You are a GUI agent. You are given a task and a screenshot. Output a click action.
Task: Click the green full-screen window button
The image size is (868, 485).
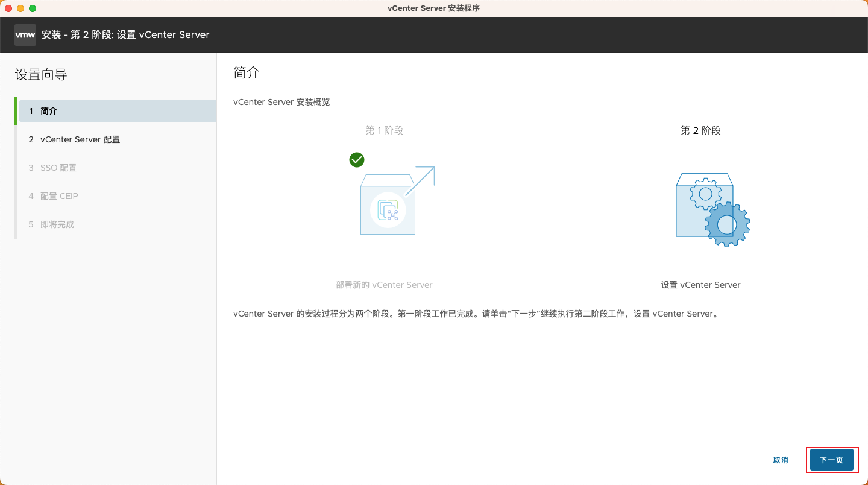pos(33,8)
